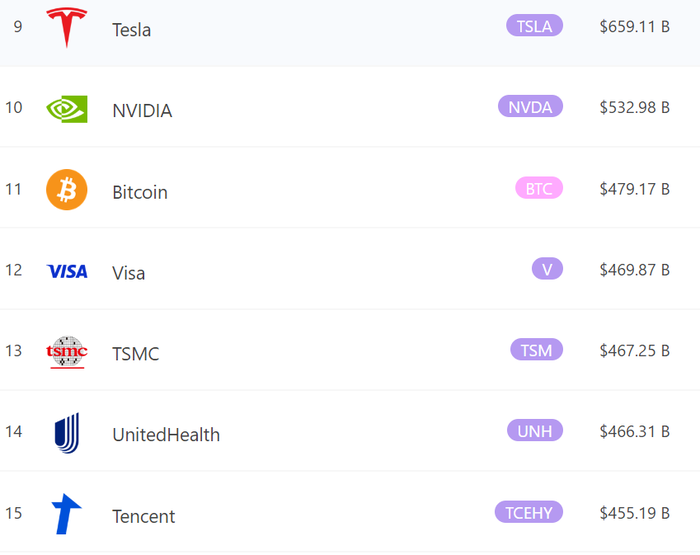Screen dimensions: 700x555
Task: Click the Tencent blue logo
Action: point(67,514)
